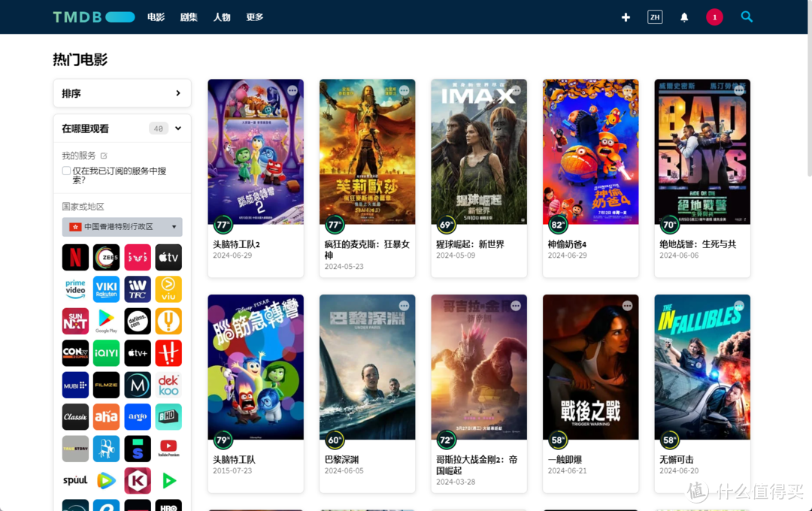
Task: Click the 40 count badge beside 在哪里观看
Action: (x=159, y=129)
